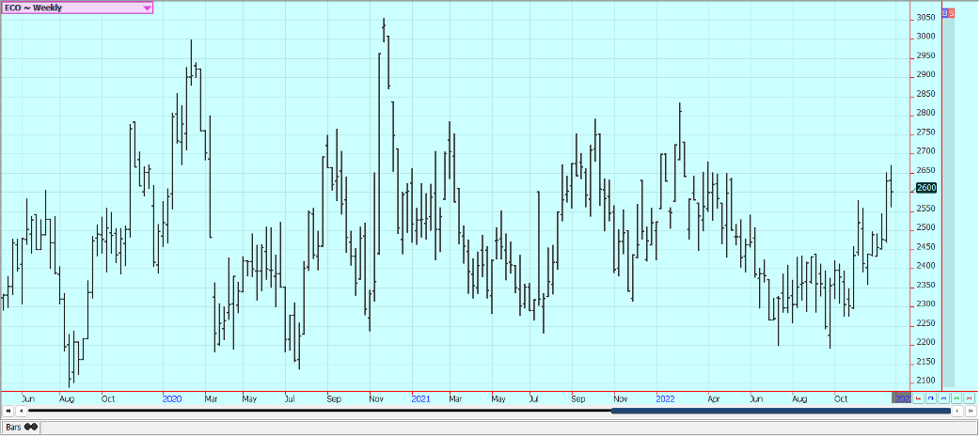Click the 2100 price axis label

tap(926, 381)
